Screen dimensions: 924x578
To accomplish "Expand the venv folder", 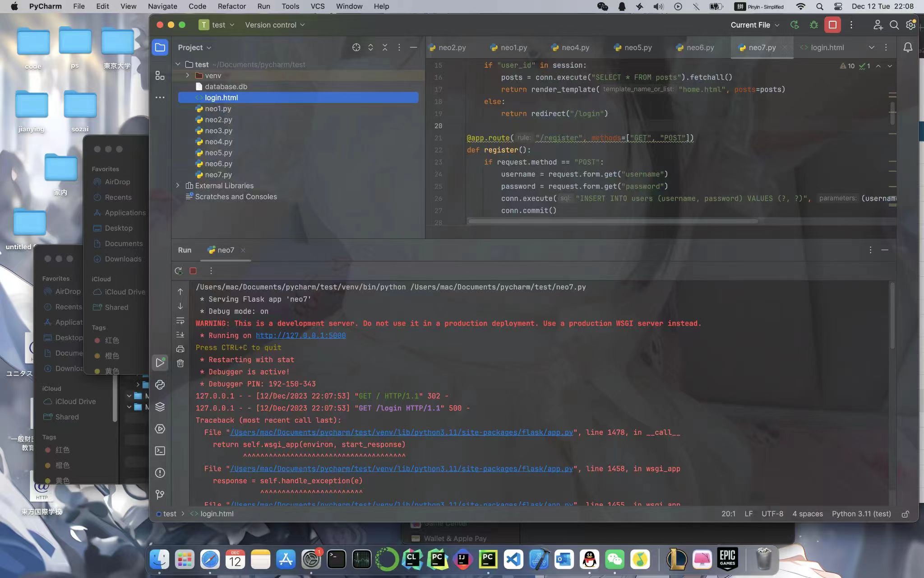I will coord(188,75).
